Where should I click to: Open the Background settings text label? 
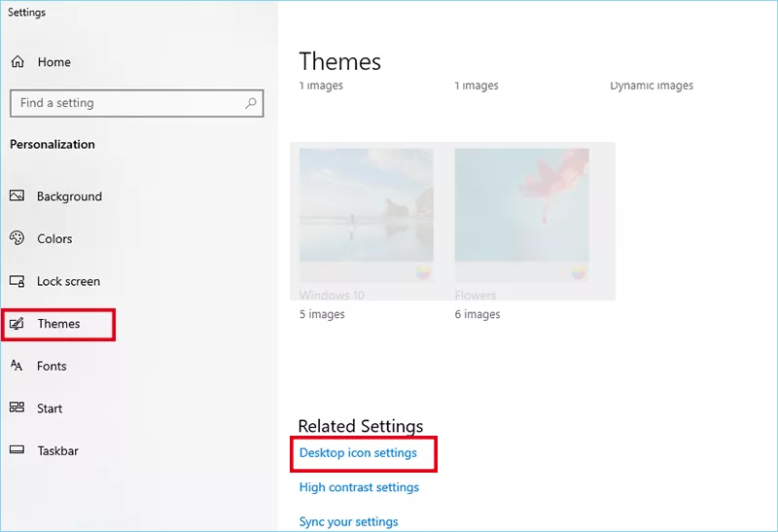[x=69, y=196]
